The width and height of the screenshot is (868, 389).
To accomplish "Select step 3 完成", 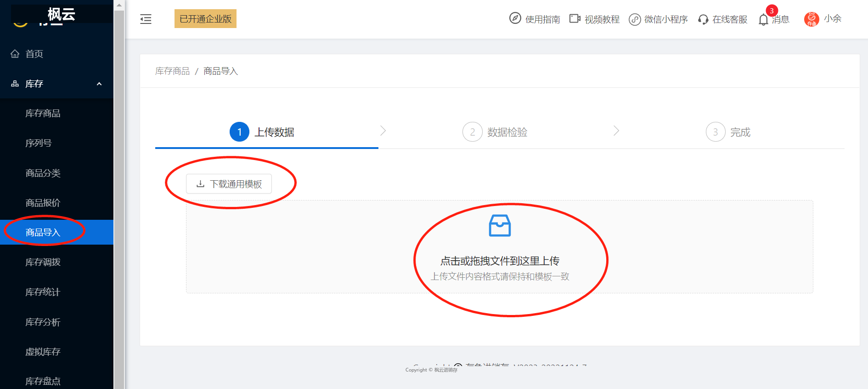I will 728,132.
